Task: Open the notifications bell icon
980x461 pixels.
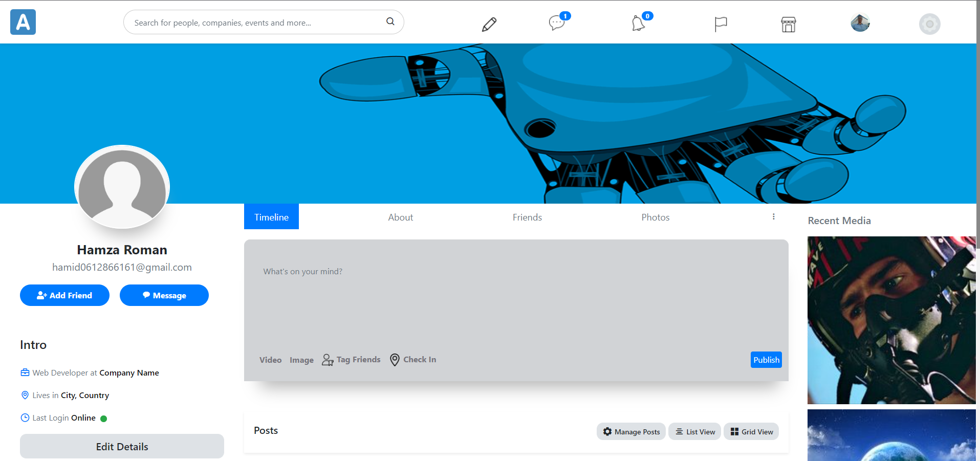Action: tap(638, 23)
